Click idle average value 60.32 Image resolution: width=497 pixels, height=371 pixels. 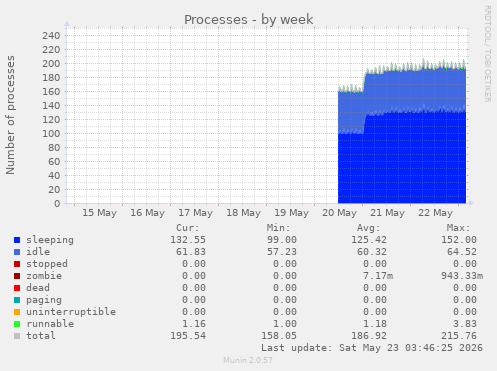[x=372, y=252]
